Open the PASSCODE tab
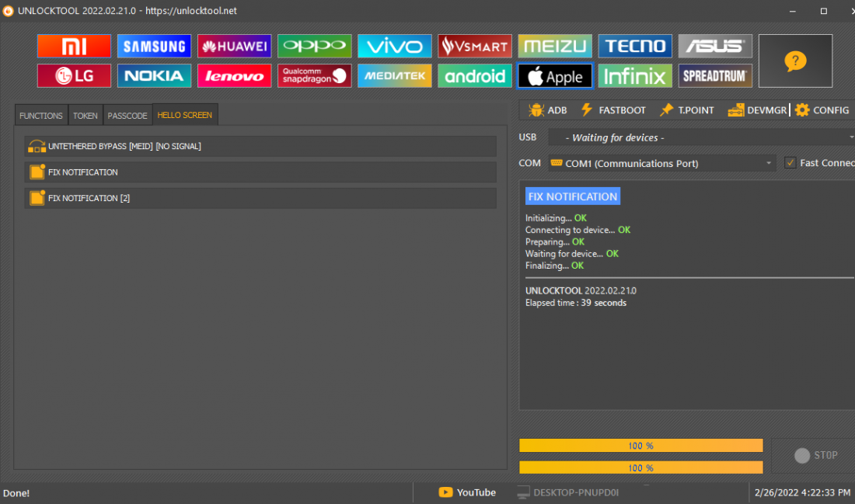 (x=127, y=116)
